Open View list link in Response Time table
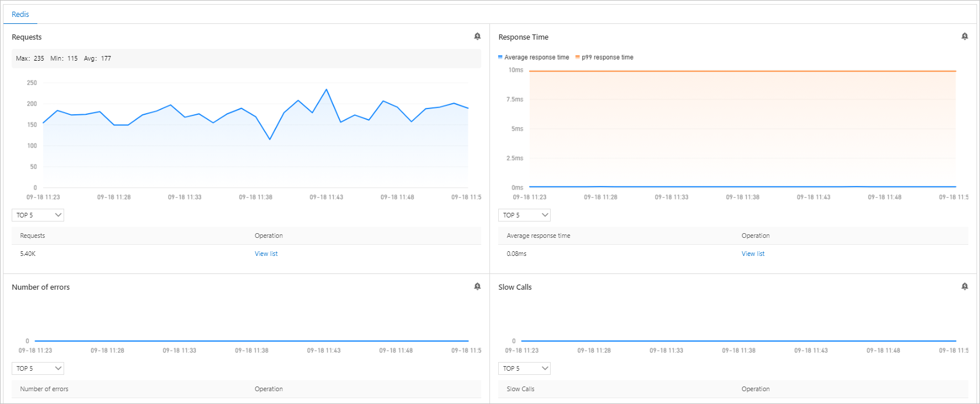The image size is (980, 404). coord(753,254)
